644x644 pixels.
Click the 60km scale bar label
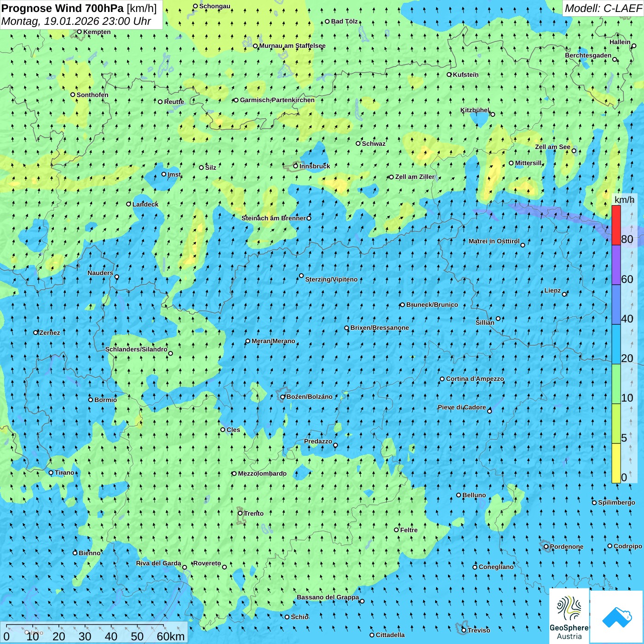(171, 636)
